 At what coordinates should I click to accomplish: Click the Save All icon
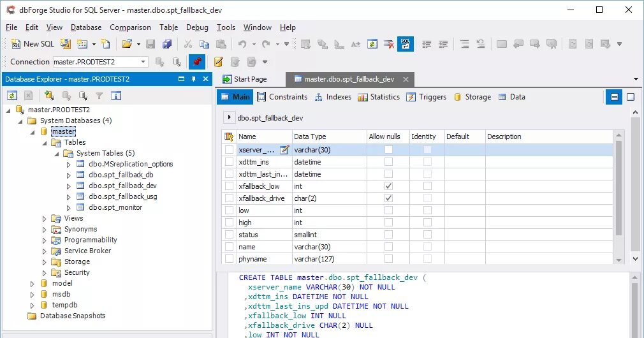[x=167, y=44]
